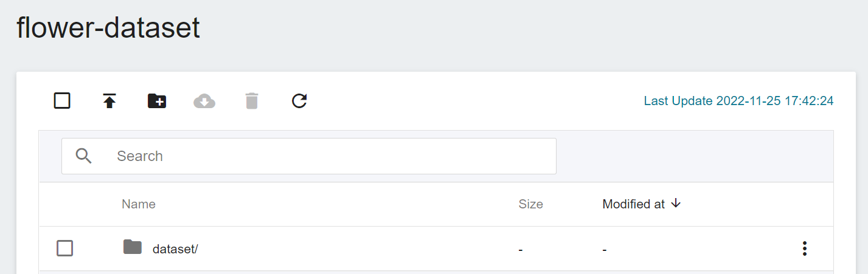This screenshot has height=274, width=868.
Task: Toggle sort direction with the down arrow
Action: click(675, 204)
